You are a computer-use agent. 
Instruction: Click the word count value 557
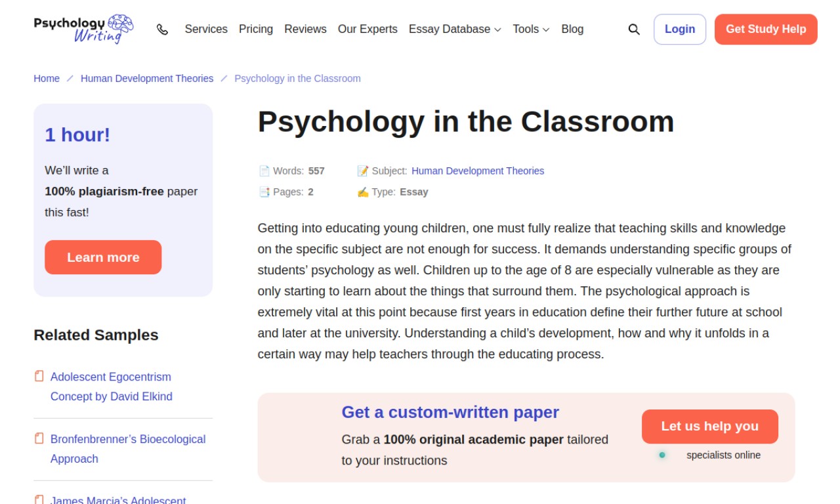(316, 171)
